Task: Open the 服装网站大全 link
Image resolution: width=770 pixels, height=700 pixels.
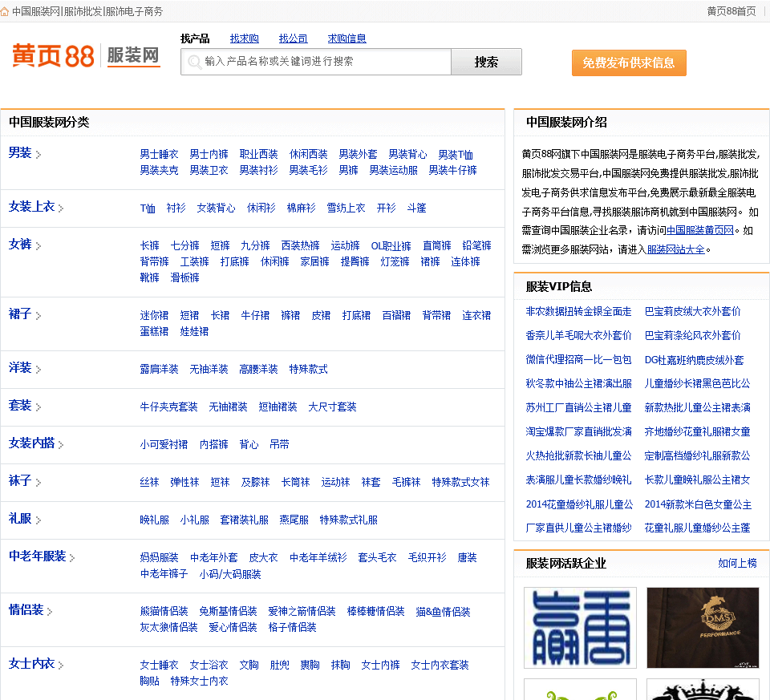Action: [x=675, y=249]
